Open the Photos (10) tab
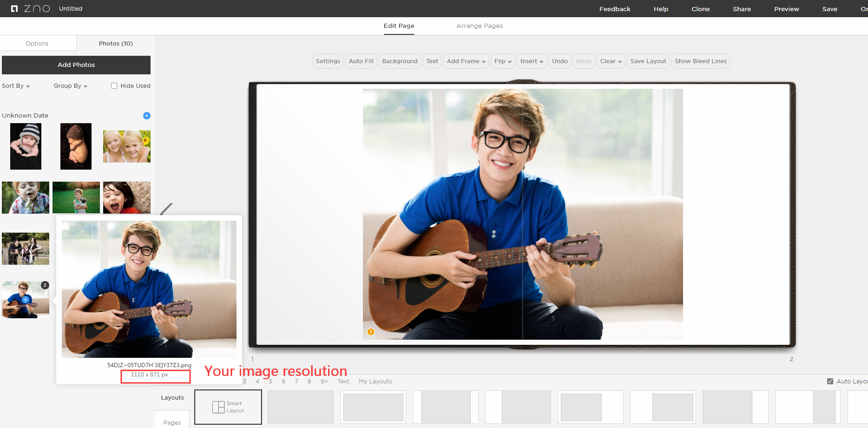The height and width of the screenshot is (428, 868). pyautogui.click(x=116, y=43)
